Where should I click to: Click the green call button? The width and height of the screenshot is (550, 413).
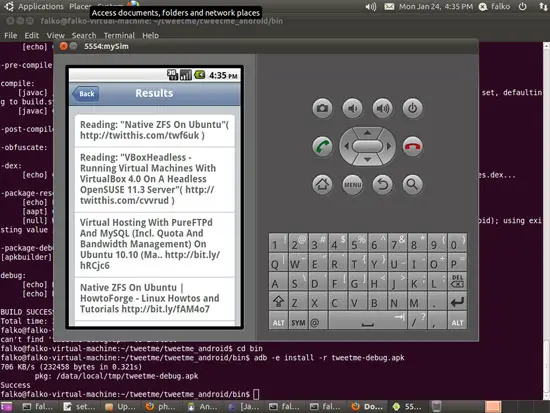click(322, 146)
